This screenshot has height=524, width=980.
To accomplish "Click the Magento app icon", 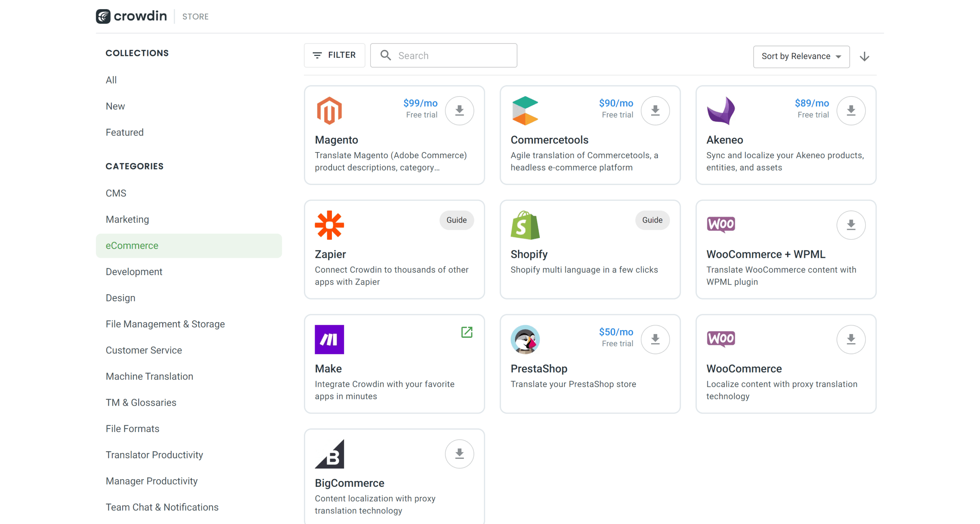I will [329, 111].
